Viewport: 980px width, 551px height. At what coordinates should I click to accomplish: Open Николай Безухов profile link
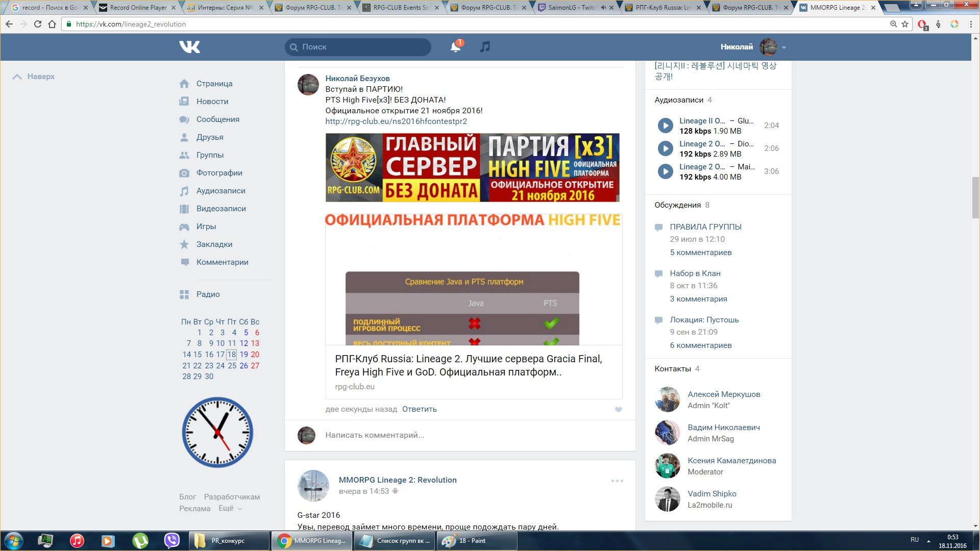click(x=357, y=79)
